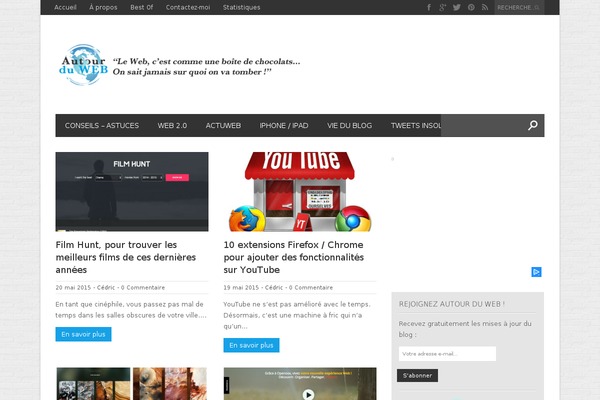Open the Contactez-moi page

188,7
